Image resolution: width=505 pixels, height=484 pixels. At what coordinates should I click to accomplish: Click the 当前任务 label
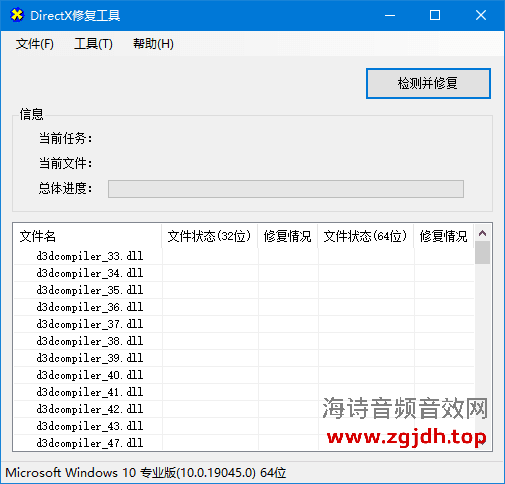pos(65,138)
